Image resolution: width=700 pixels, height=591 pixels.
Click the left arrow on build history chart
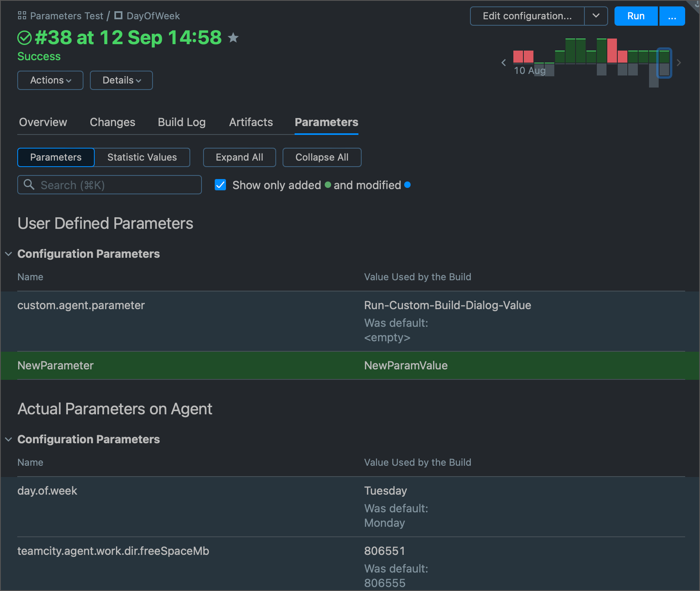(x=504, y=63)
